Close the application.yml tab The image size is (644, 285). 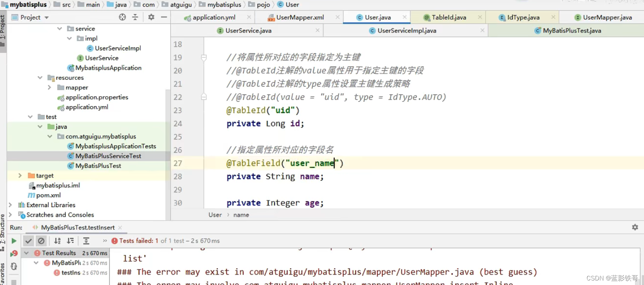pyautogui.click(x=249, y=17)
